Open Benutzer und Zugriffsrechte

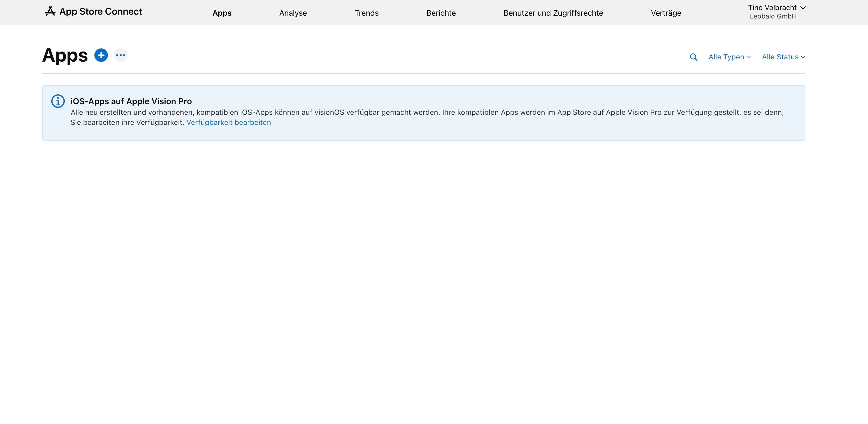(x=553, y=13)
